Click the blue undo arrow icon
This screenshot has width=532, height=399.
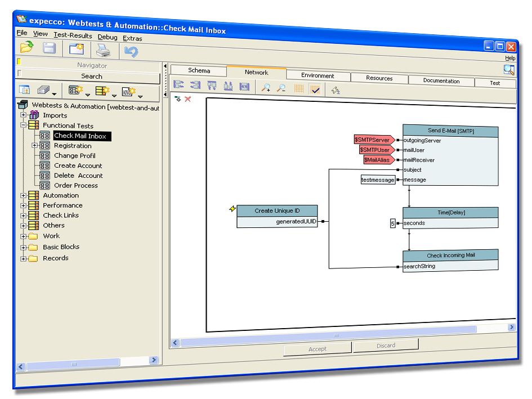131,52
